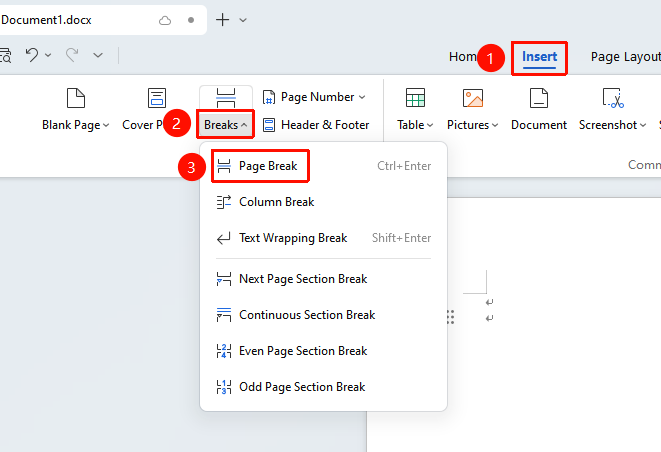Open Header & Footer text button

coord(325,125)
